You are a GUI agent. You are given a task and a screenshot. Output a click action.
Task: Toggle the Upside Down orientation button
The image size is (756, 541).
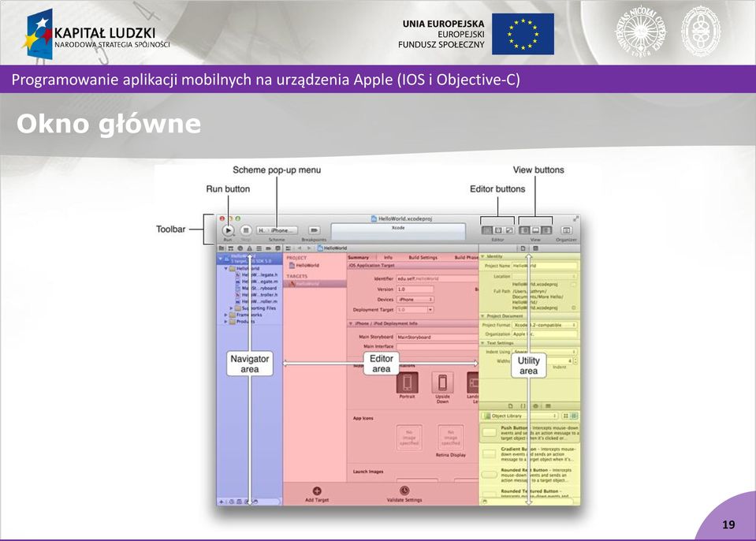click(442, 382)
